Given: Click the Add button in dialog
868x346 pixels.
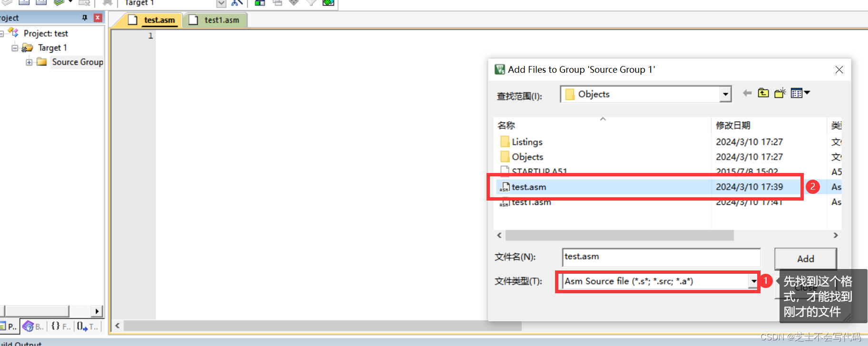Looking at the screenshot, I should point(806,259).
